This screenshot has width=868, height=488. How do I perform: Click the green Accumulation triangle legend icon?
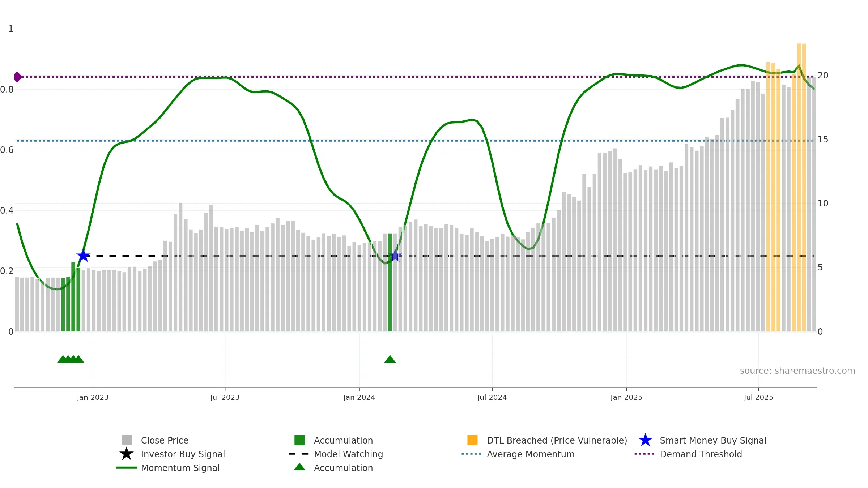(x=299, y=467)
